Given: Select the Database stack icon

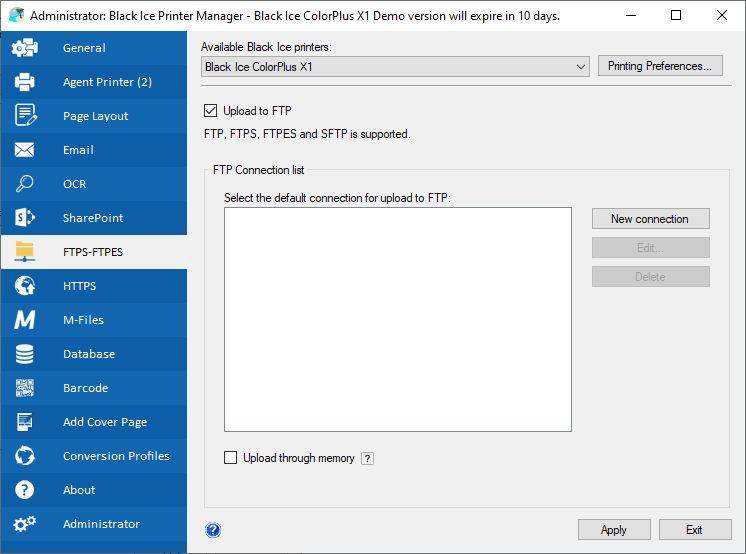Looking at the screenshot, I should tap(25, 354).
